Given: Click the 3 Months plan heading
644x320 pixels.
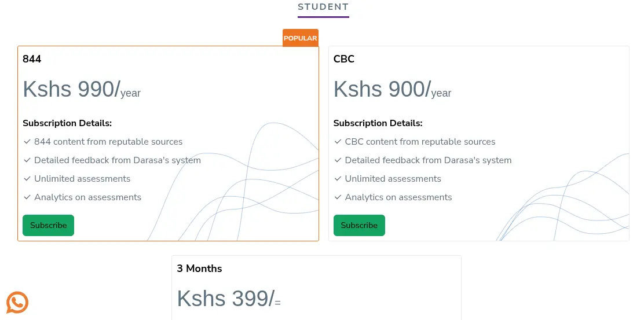Looking at the screenshot, I should [199, 268].
